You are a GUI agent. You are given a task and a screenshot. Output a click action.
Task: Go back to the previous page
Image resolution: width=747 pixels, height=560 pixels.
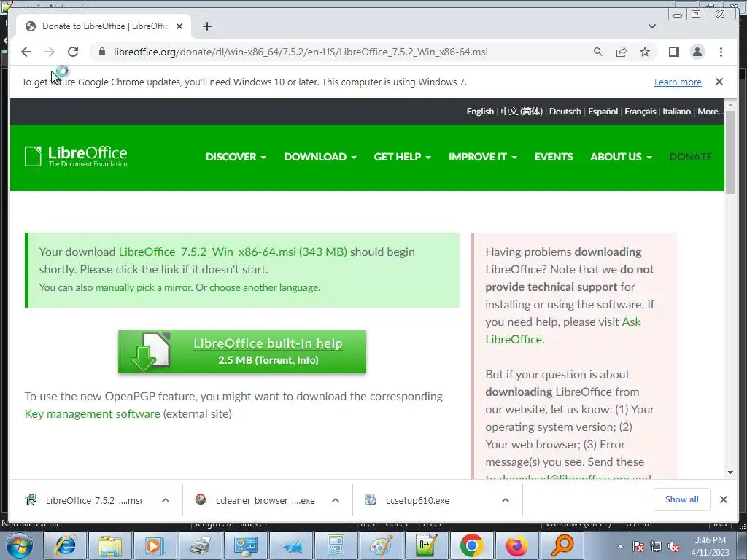click(x=26, y=52)
